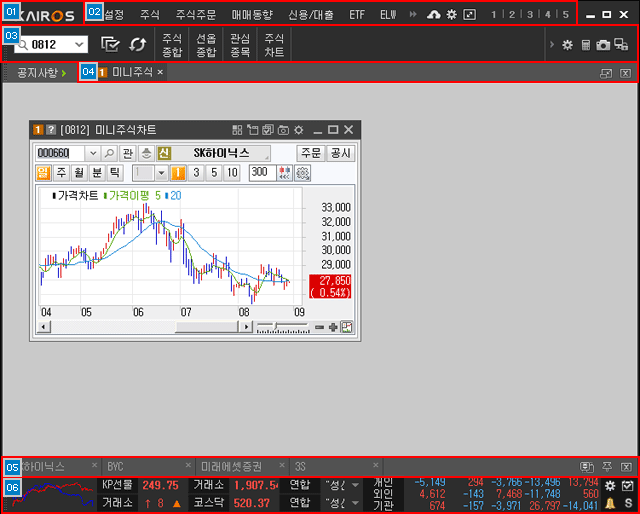Open 관심종목 toolbar shortcut
640x514 pixels.
click(x=240, y=45)
